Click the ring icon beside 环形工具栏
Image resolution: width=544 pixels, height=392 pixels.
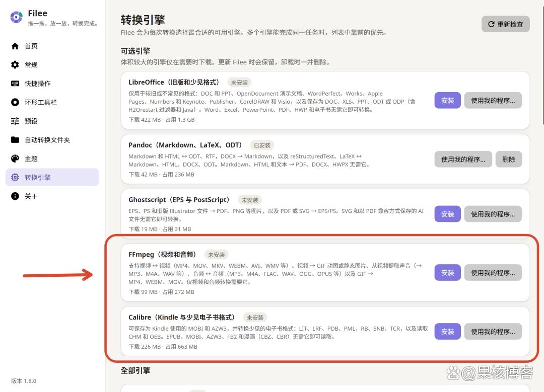click(15, 102)
